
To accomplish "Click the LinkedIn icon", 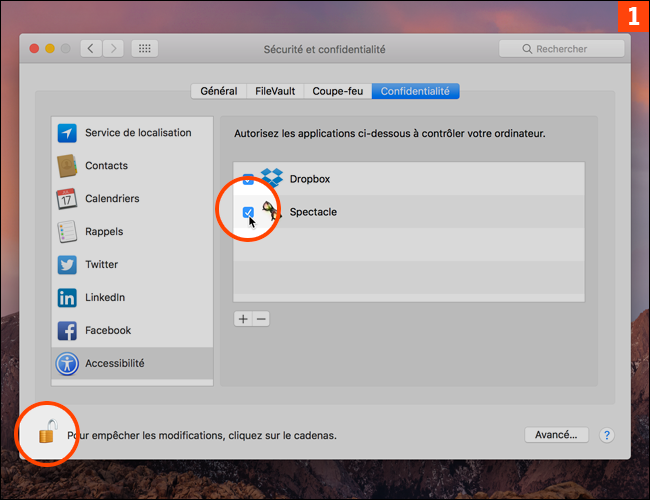I will pos(67,298).
